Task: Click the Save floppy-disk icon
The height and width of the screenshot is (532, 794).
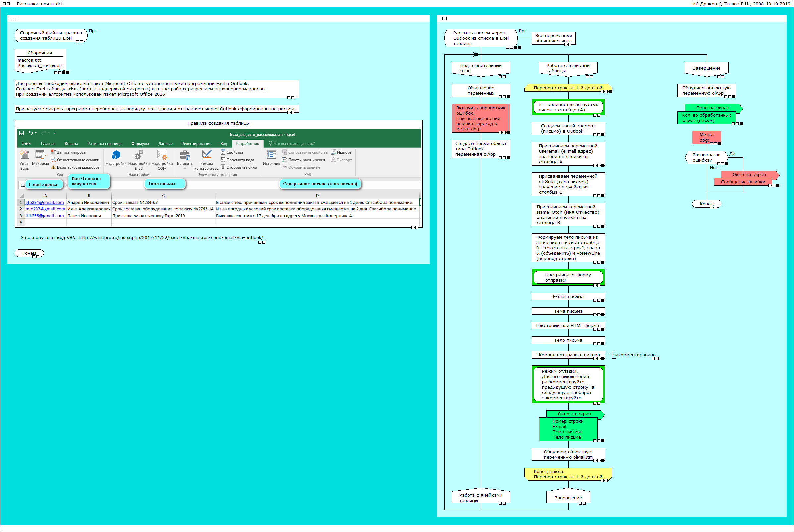Action: click(x=22, y=133)
